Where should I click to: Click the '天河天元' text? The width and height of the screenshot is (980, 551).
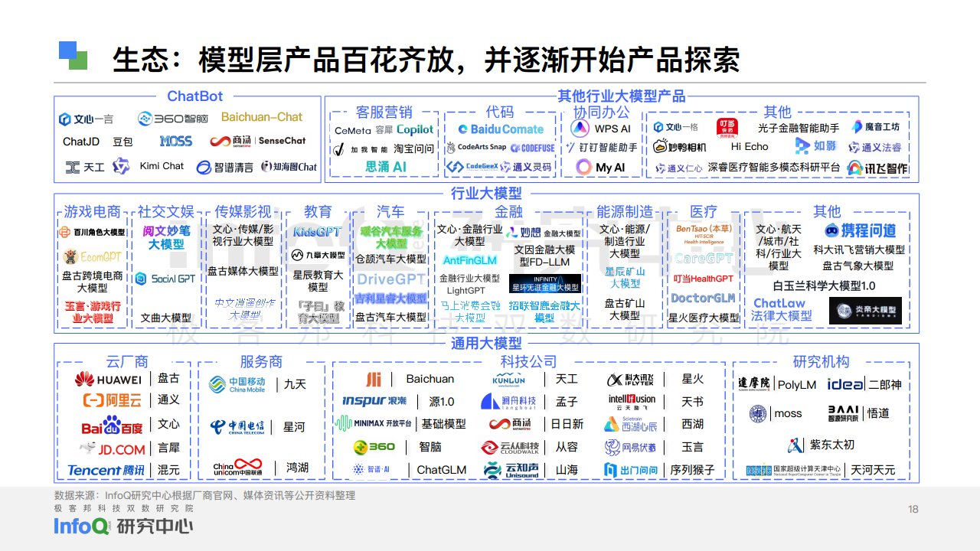873,470
